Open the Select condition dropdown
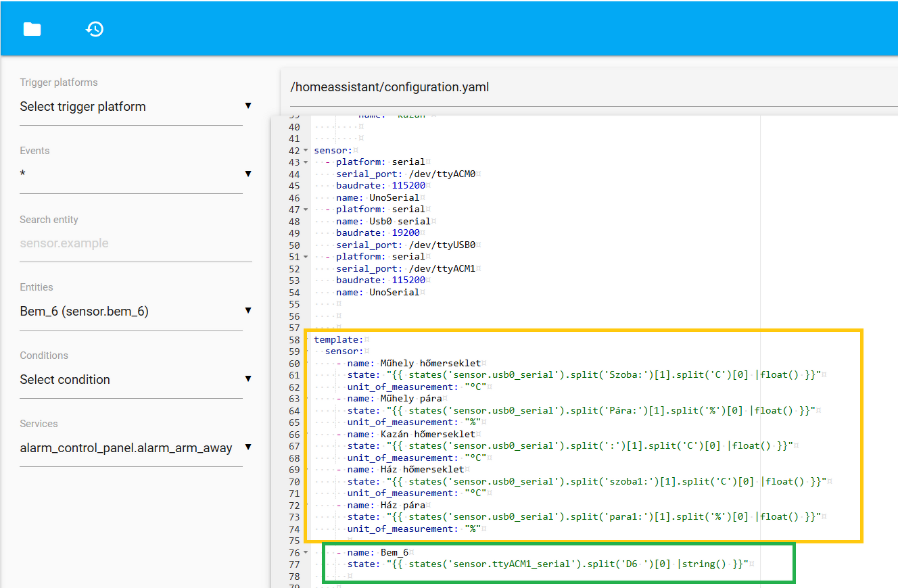The height and width of the screenshot is (588, 898). [x=136, y=379]
